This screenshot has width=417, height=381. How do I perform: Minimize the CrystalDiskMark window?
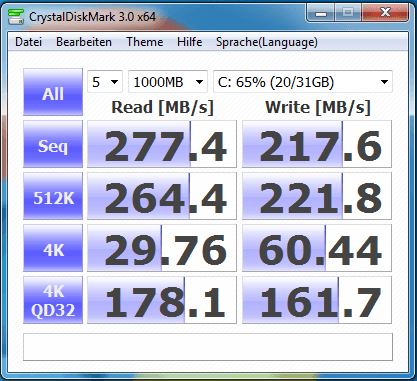(321, 13)
